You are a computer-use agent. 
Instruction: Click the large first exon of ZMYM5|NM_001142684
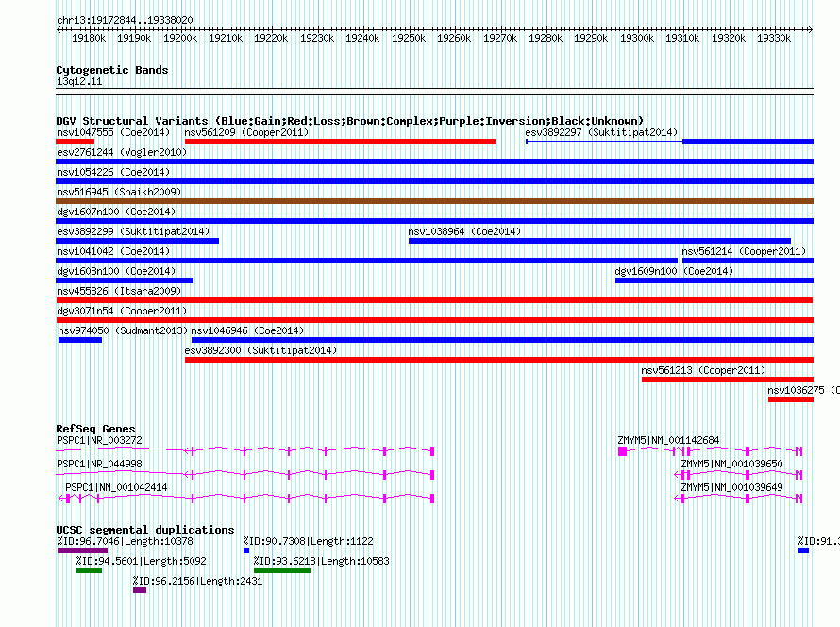tap(622, 451)
